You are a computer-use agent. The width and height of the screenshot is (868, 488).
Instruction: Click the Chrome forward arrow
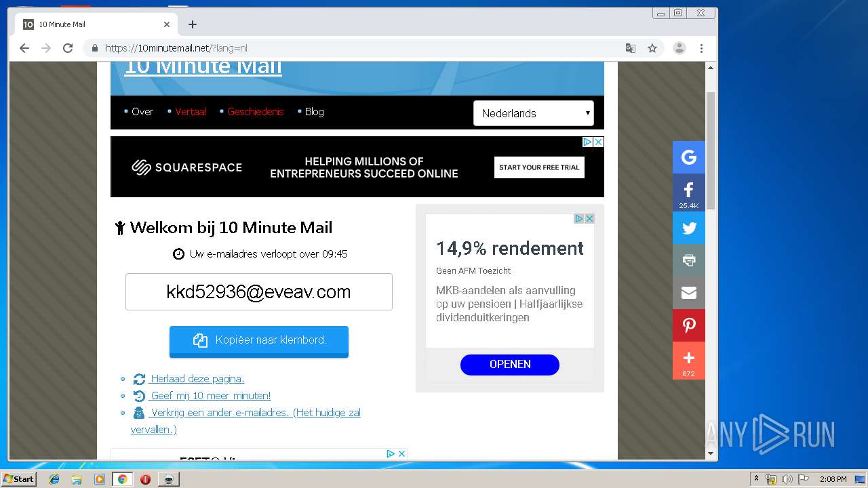click(x=46, y=48)
